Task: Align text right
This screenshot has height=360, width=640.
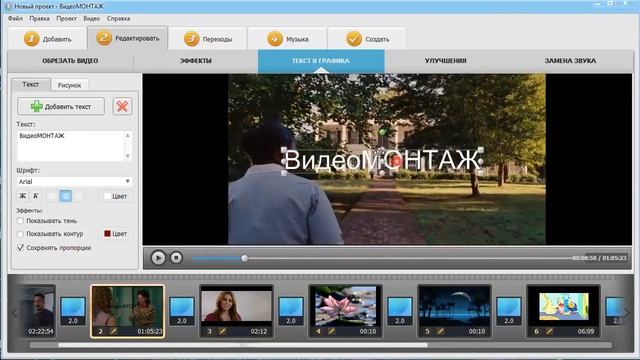Action: (79, 196)
